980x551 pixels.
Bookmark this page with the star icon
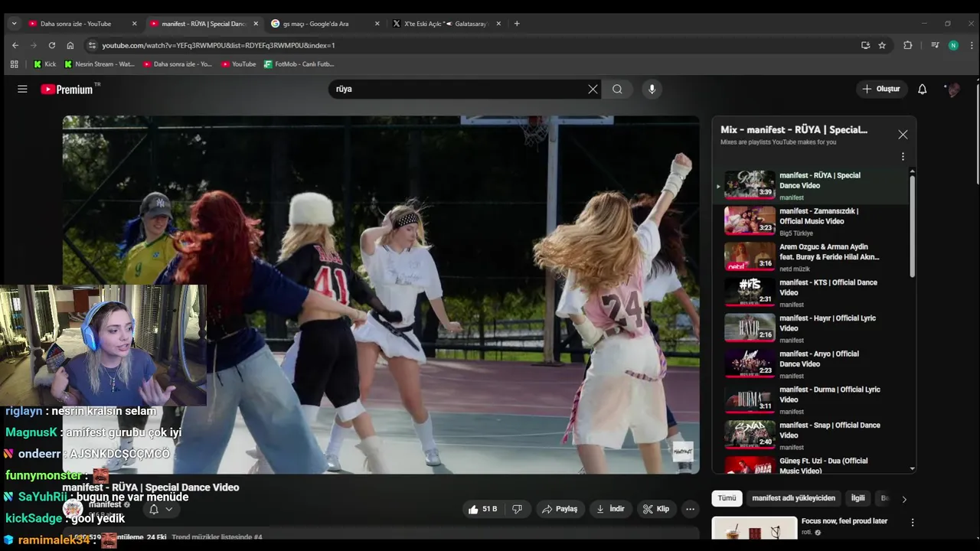[x=882, y=45]
